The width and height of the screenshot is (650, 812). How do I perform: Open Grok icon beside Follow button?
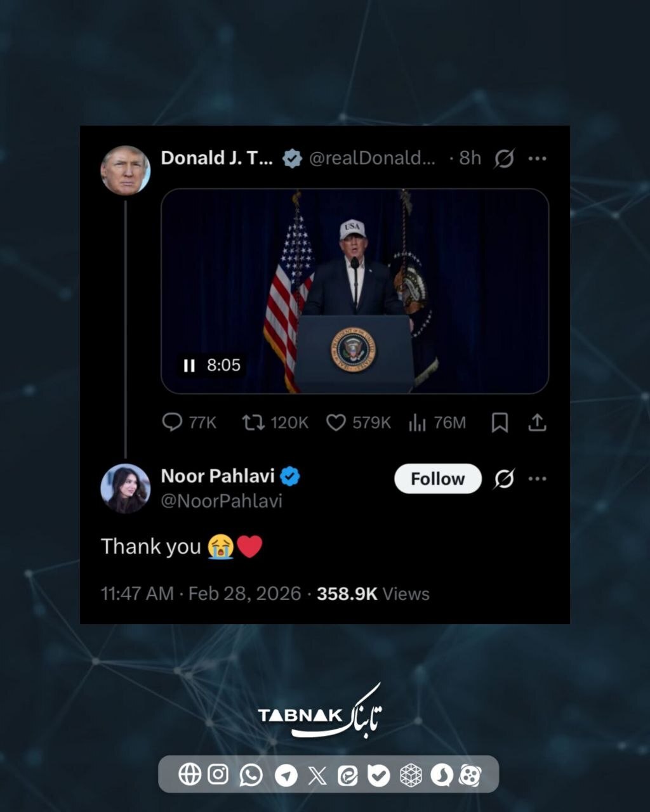pos(504,479)
